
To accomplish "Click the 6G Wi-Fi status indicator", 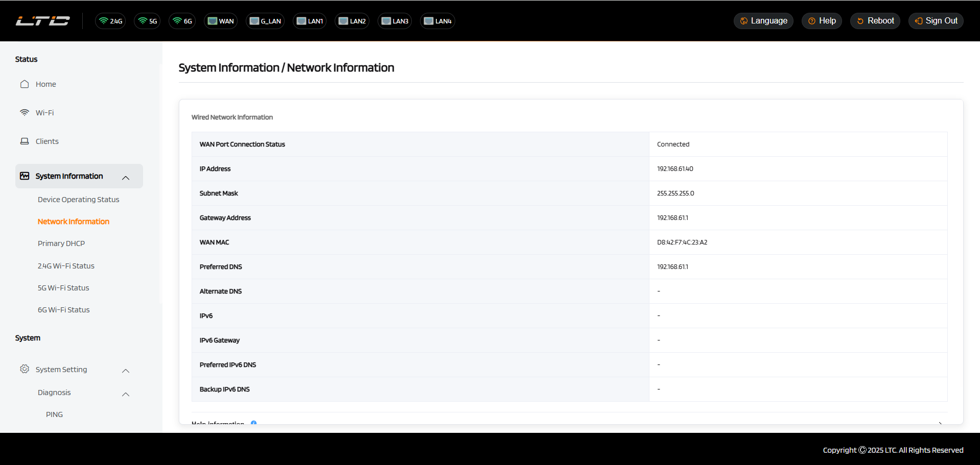I will pos(182,21).
